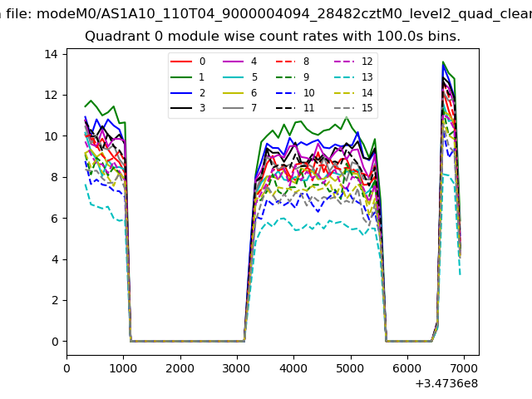The width and height of the screenshot is (532, 399).
Task: Select legend entry labeled 13
Action: point(367,77)
